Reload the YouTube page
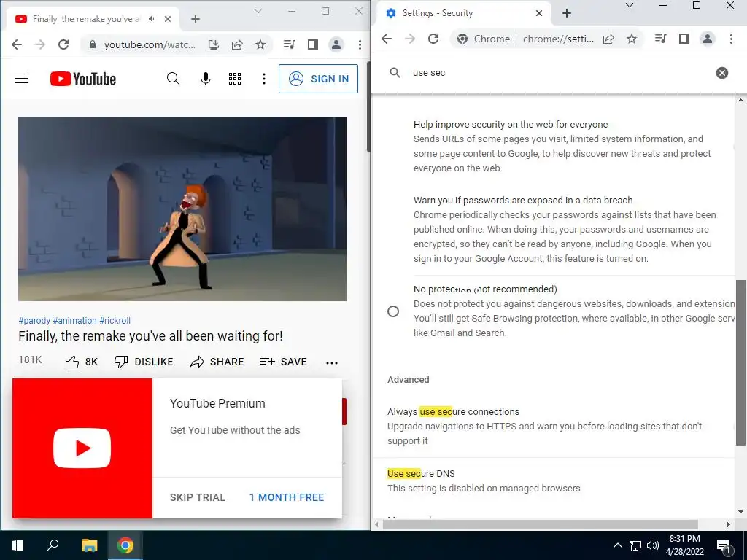Screen dimensions: 747x560 pos(63,44)
